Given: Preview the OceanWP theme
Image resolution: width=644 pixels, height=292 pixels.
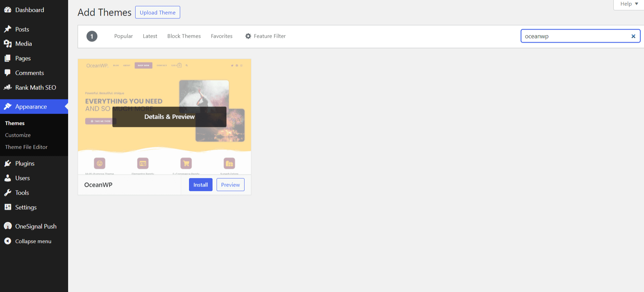Looking at the screenshot, I should pyautogui.click(x=231, y=184).
